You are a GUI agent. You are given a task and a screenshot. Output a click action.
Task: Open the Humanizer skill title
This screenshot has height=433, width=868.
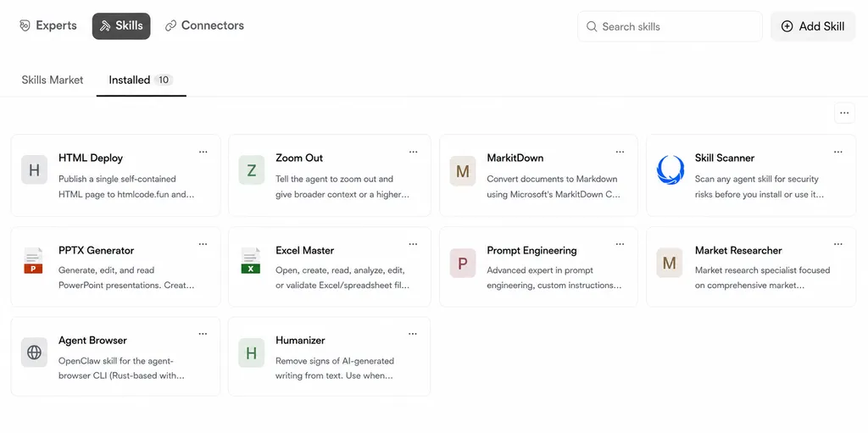point(301,340)
